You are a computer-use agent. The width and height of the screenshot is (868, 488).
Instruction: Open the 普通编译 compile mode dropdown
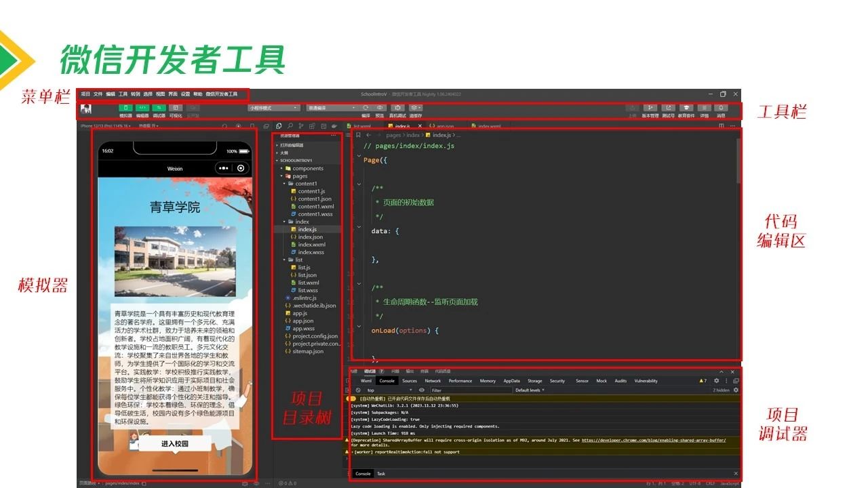point(332,108)
